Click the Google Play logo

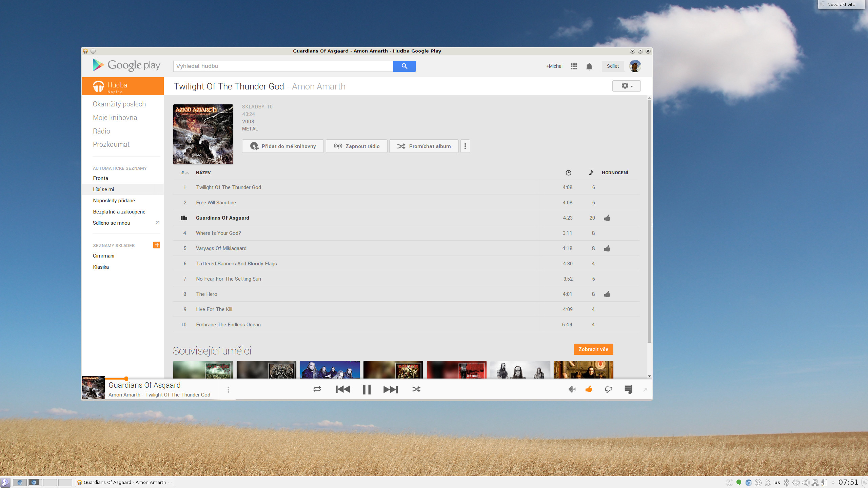tap(126, 65)
